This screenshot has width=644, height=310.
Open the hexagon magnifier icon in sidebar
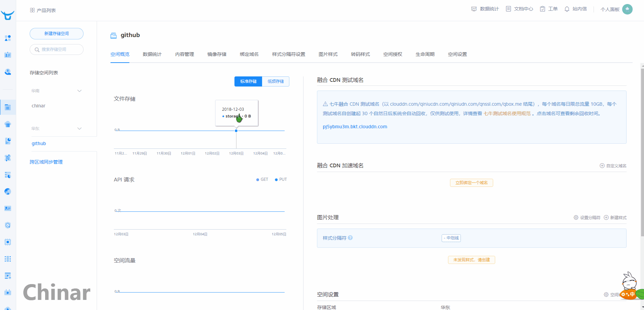(x=8, y=225)
